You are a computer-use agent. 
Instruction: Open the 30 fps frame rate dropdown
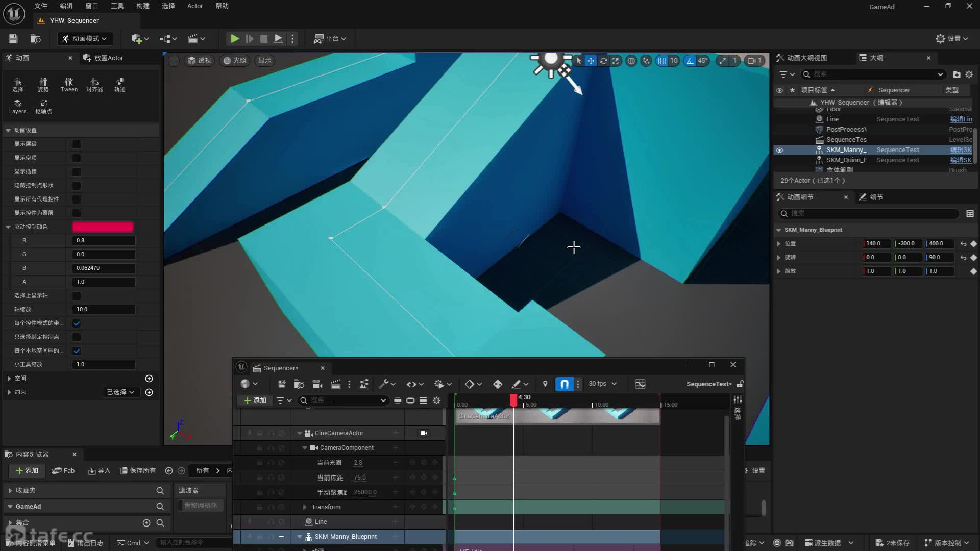602,384
